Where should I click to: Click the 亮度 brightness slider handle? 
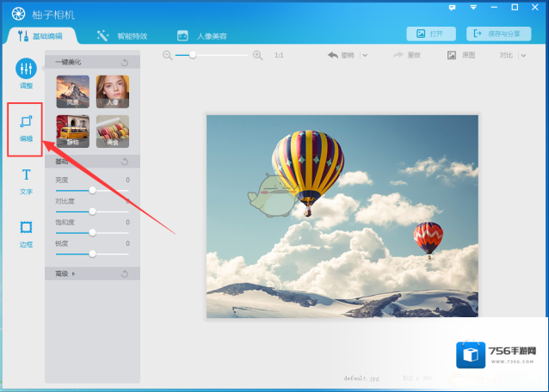click(92, 190)
